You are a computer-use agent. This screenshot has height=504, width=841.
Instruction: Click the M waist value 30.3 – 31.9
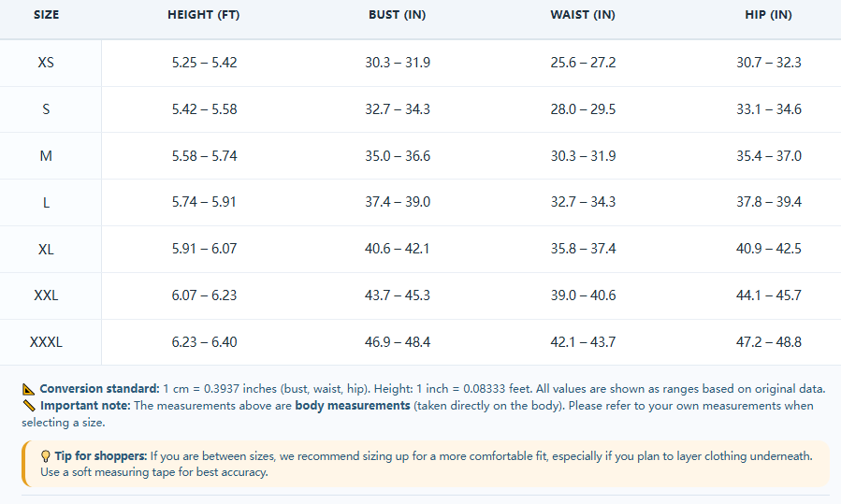[583, 156]
